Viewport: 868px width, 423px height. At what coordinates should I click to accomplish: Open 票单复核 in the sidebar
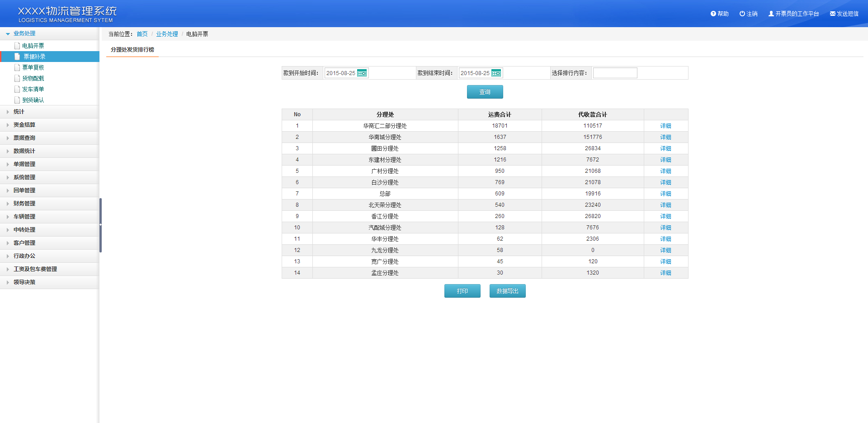[33, 67]
